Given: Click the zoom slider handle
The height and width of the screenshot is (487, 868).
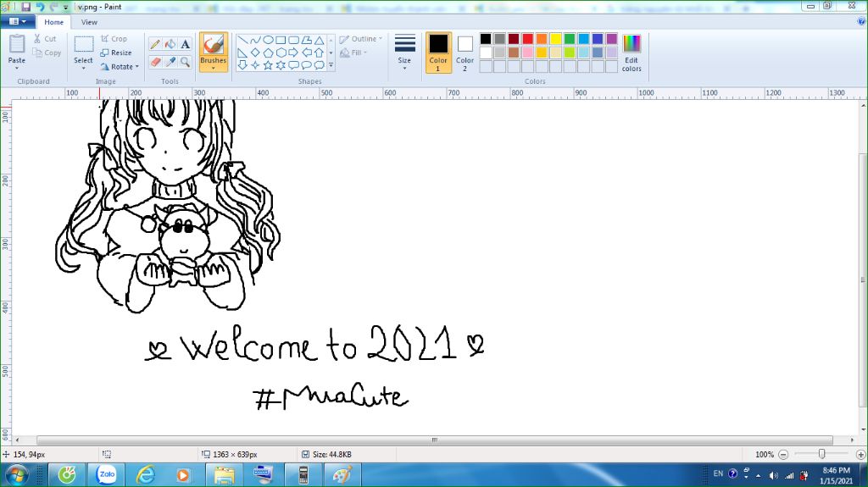Looking at the screenshot, I should click(x=822, y=454).
